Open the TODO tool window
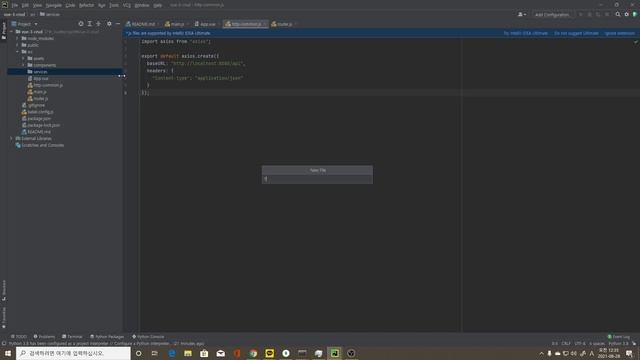This screenshot has height=360, width=640. 19,337
